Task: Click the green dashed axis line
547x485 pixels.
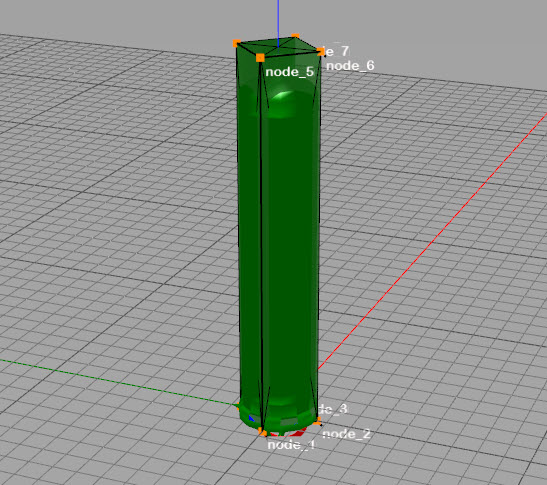Action: (119, 382)
